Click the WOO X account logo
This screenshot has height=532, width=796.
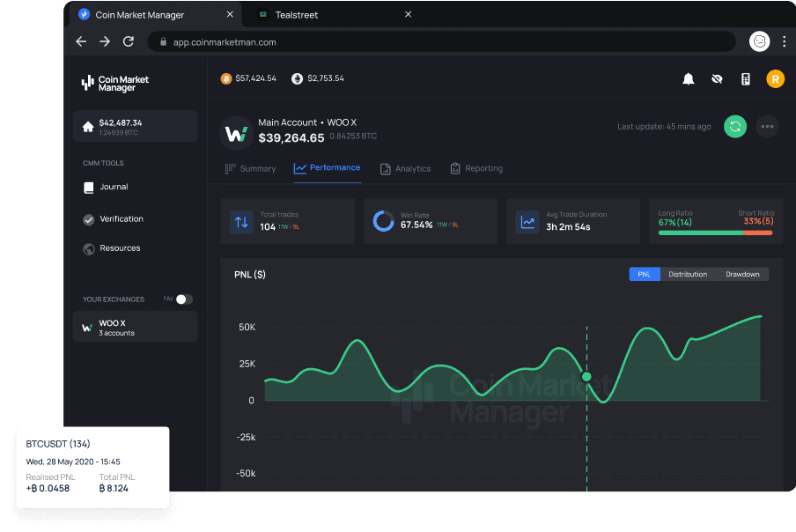coord(236,134)
